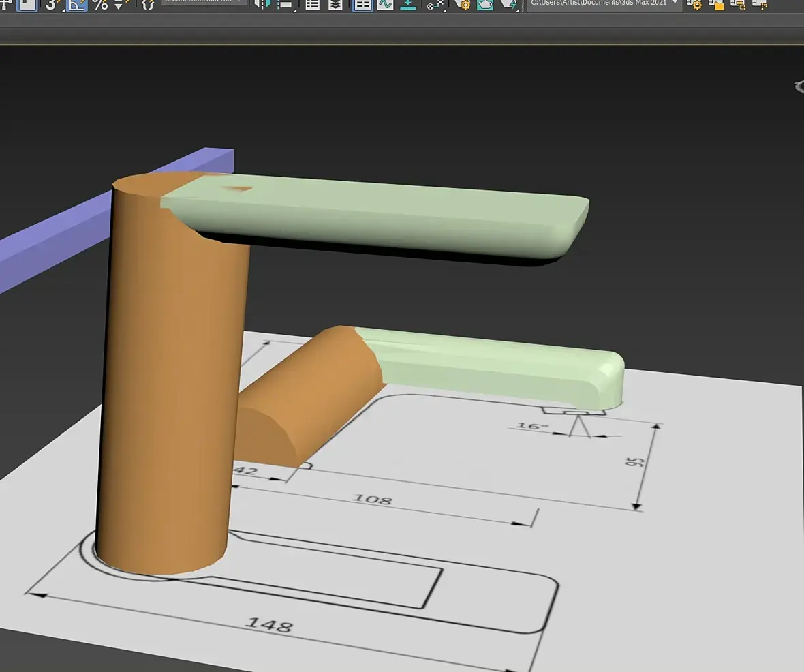This screenshot has width=804, height=672.
Task: Toggle 3D Snaps in the toolbar
Action: 52,4
